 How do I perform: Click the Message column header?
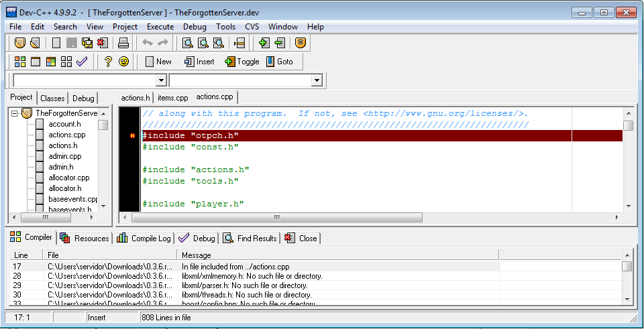tap(338, 255)
